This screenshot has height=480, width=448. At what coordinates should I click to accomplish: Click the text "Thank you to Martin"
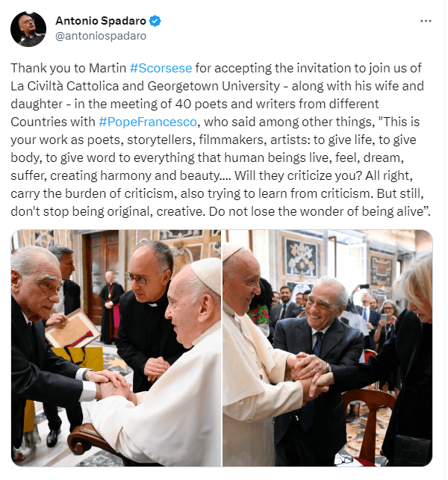pos(68,68)
